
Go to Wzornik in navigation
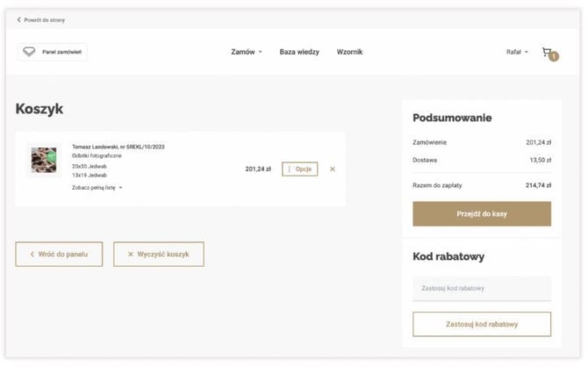(349, 52)
